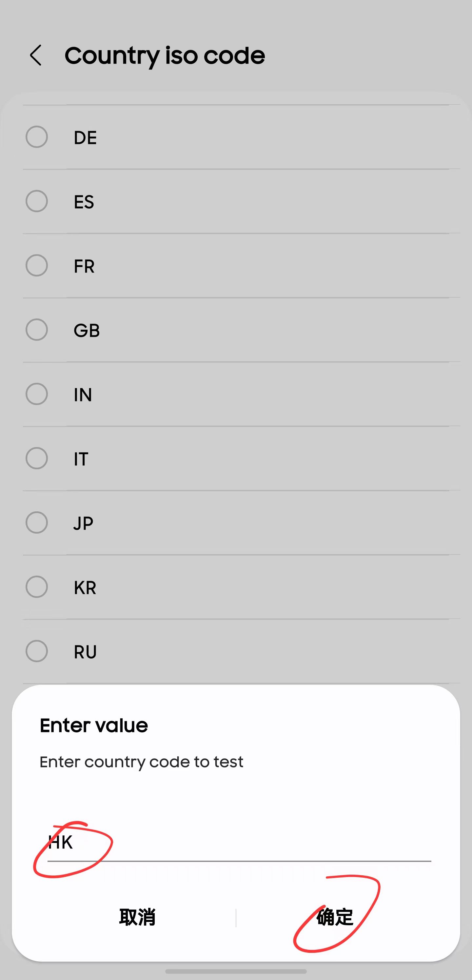Select the FR radio button
Screen dimensions: 472x980
pyautogui.click(x=36, y=266)
